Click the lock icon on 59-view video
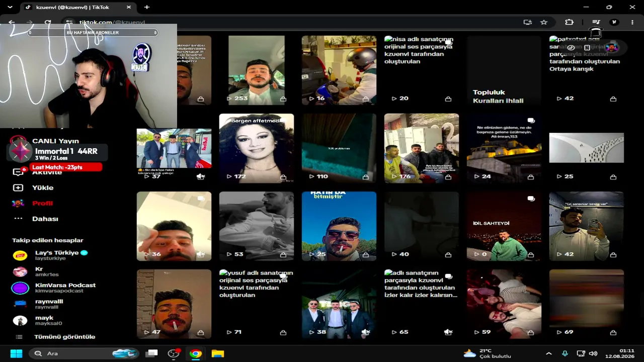 531,332
